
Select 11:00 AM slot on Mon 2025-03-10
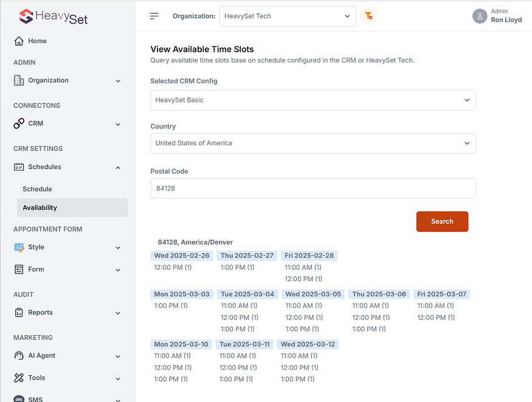(172, 356)
